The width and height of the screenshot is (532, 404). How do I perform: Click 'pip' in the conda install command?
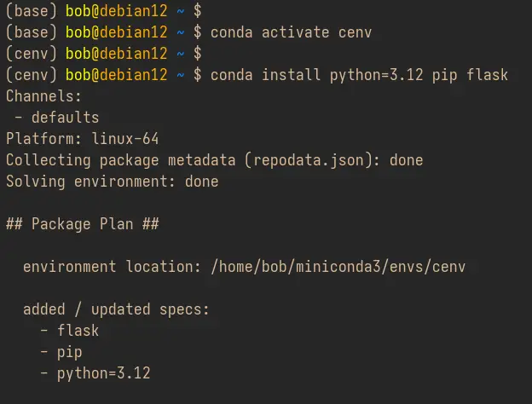(x=444, y=75)
